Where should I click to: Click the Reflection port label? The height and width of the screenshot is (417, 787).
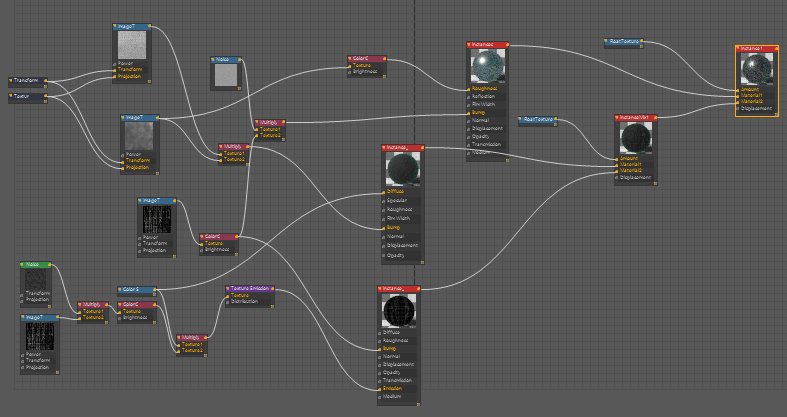483,96
